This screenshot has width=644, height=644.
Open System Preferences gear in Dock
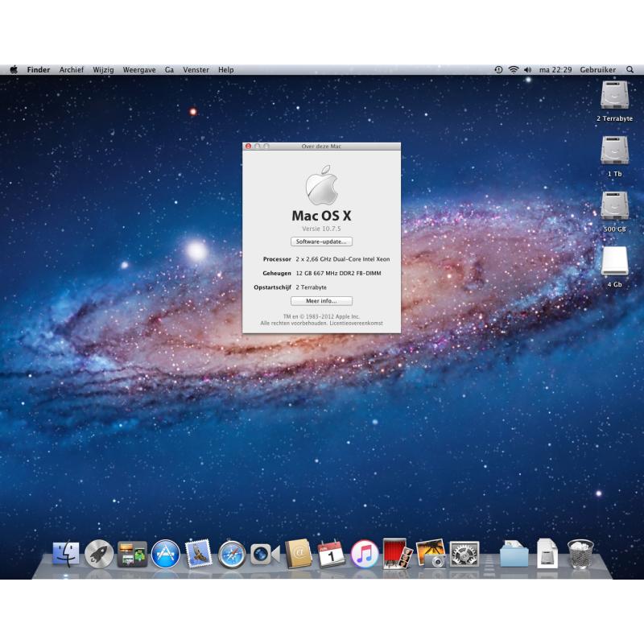coord(464,554)
